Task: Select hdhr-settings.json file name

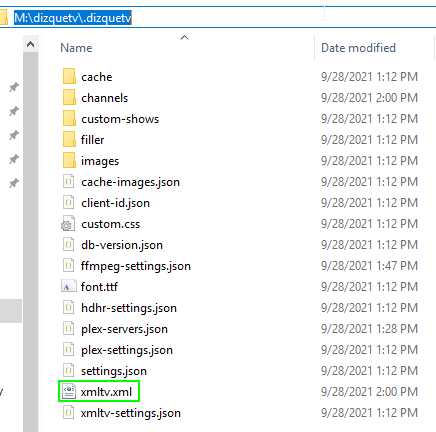Action: [x=129, y=308]
